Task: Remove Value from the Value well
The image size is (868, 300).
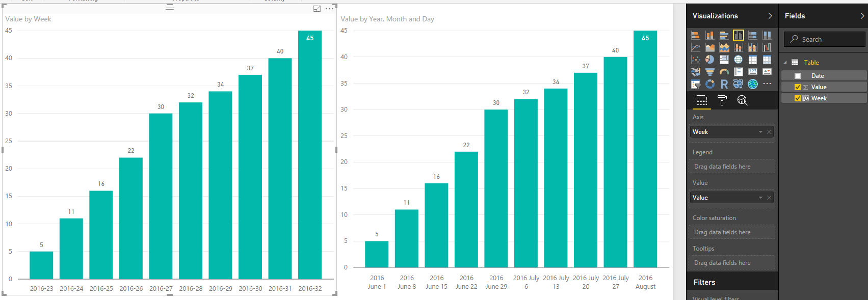Action: 769,198
